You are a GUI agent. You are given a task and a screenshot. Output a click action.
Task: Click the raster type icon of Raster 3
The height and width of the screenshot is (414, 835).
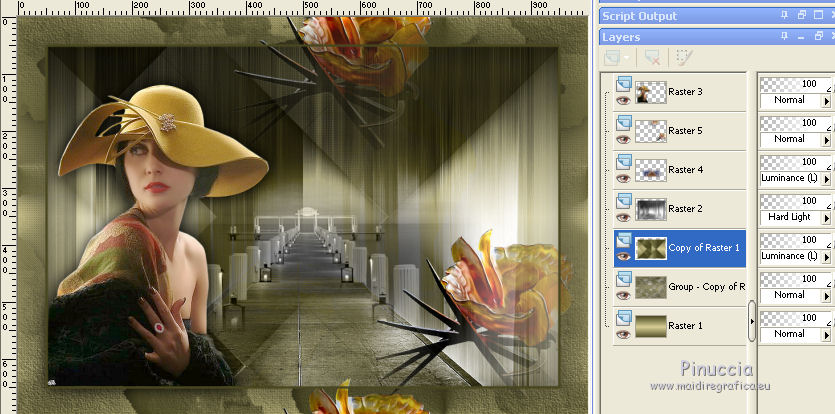click(x=624, y=84)
